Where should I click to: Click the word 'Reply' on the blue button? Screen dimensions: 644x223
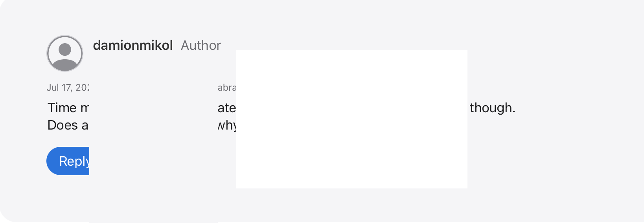click(x=74, y=161)
